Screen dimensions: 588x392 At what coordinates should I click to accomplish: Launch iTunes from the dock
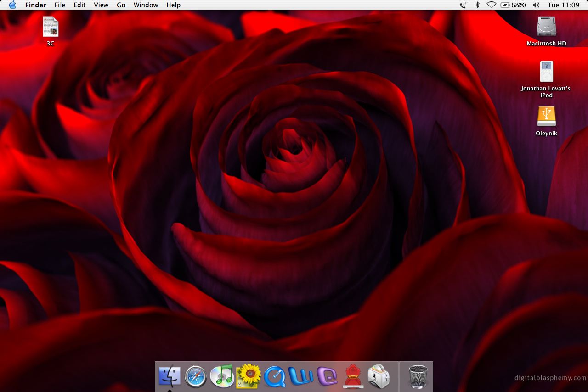point(222,376)
